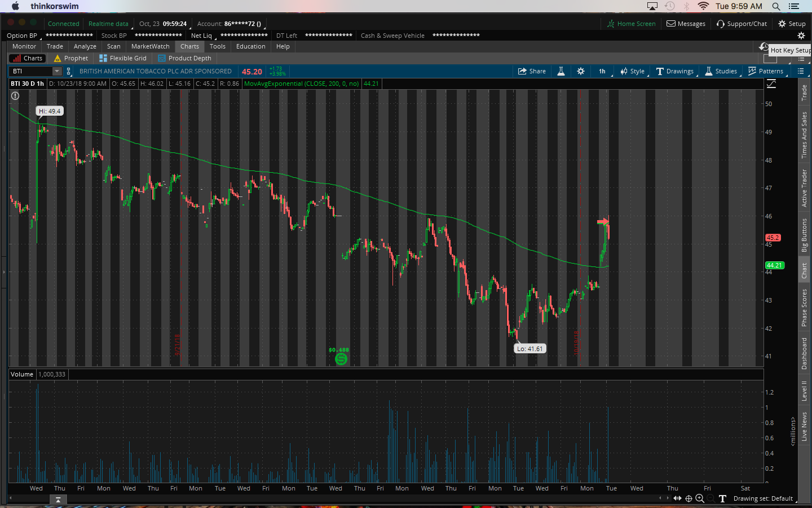Open the Level II side tab
Image resolution: width=812 pixels, height=508 pixels.
pyautogui.click(x=804, y=391)
